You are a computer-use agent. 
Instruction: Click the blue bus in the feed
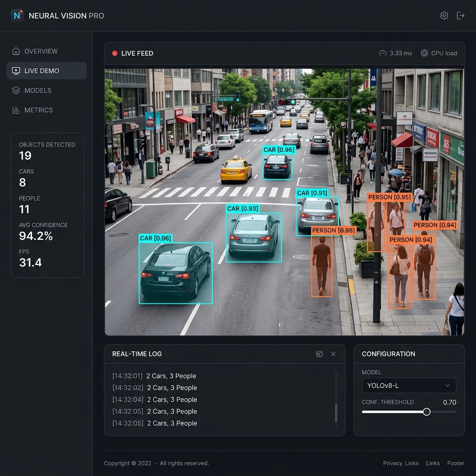(x=261, y=121)
